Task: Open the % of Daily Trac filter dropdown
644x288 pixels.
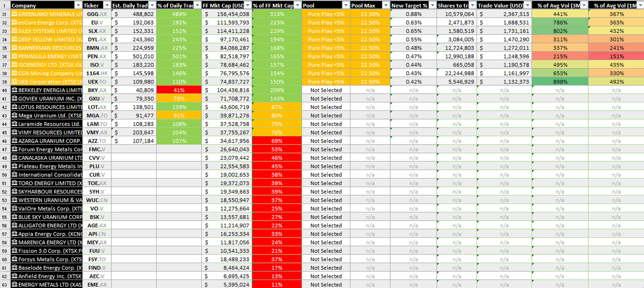Action: (197, 5)
